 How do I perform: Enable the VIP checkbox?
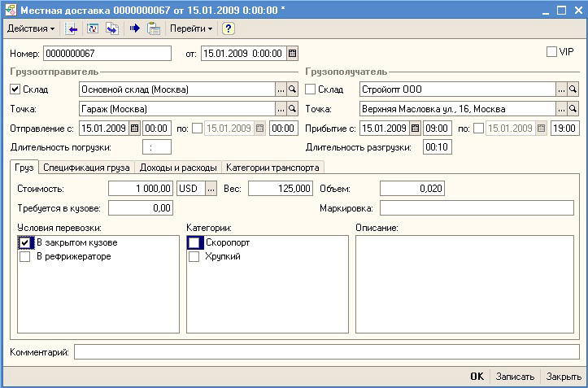[x=552, y=52]
